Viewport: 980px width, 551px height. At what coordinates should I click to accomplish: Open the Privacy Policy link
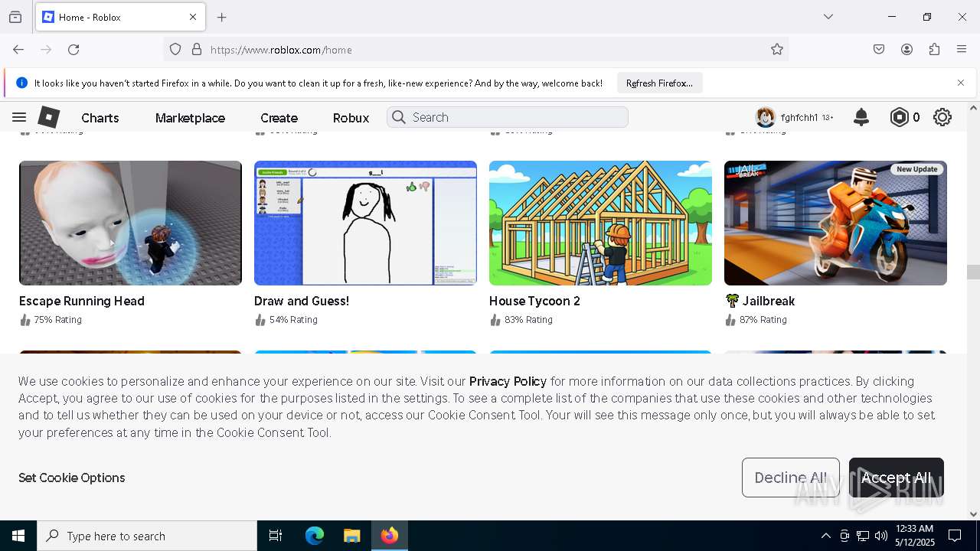pos(508,381)
